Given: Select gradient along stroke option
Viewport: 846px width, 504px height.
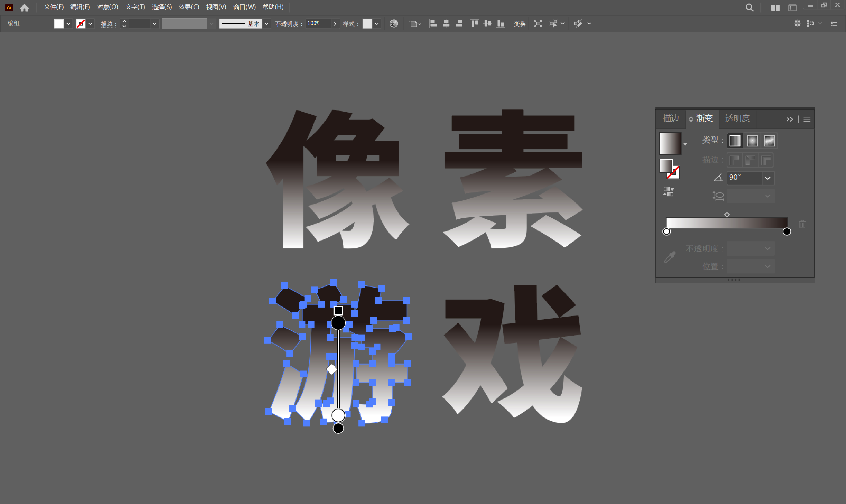Looking at the screenshot, I should (750, 160).
